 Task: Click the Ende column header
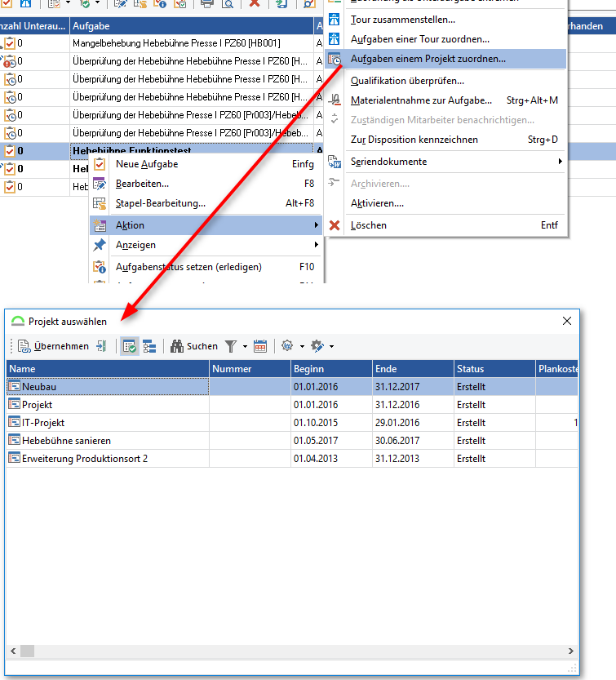click(x=413, y=369)
